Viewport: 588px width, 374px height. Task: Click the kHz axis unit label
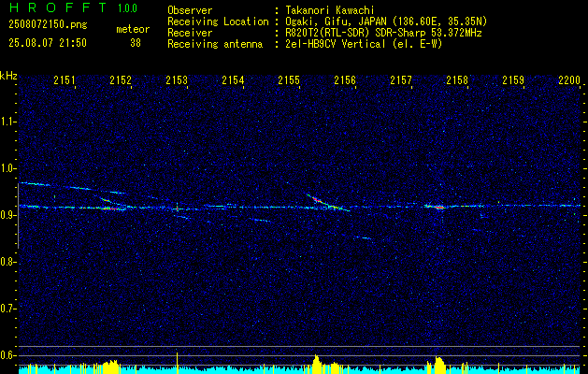coord(8,76)
